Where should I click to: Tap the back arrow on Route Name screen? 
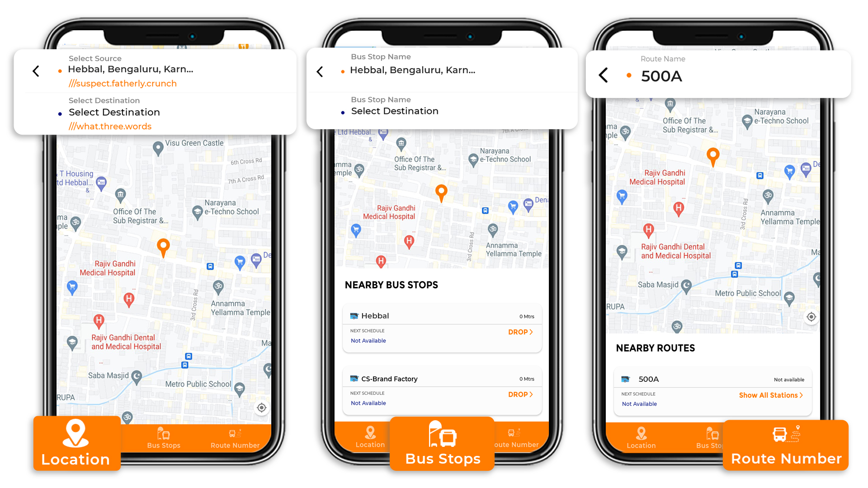604,75
